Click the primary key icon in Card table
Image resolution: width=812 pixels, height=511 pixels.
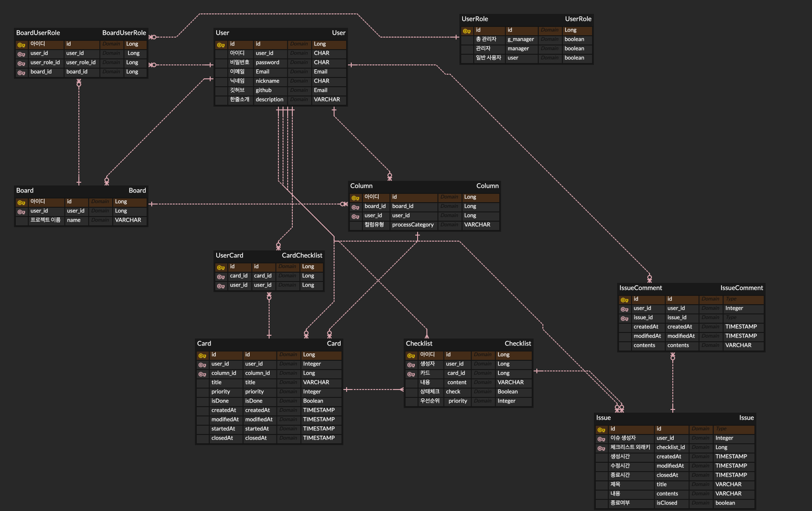pos(202,356)
